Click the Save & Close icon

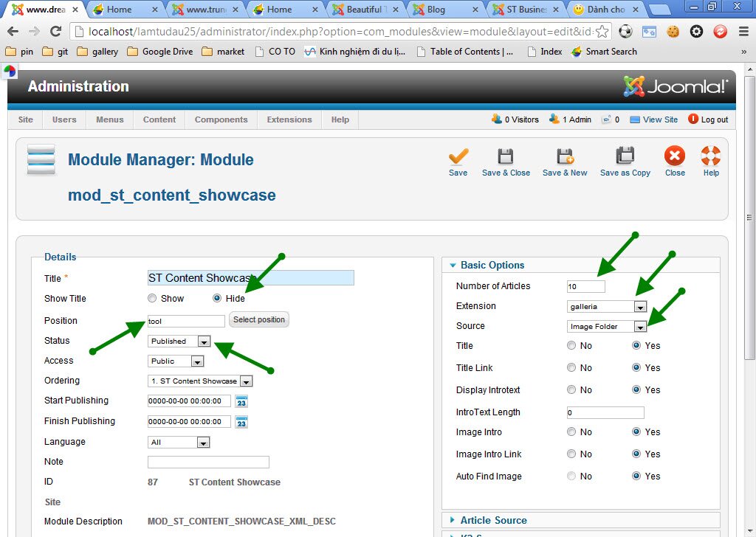pyautogui.click(x=506, y=156)
